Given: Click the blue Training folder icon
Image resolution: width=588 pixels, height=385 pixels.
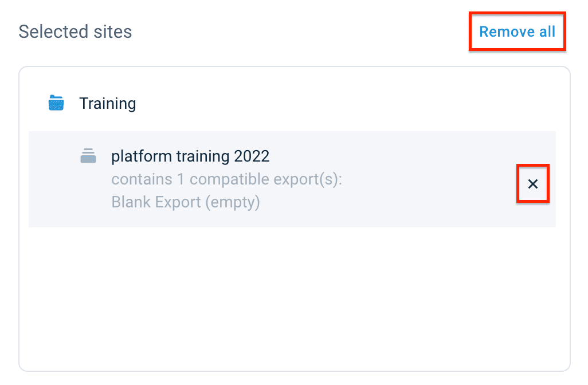Looking at the screenshot, I should coord(56,103).
